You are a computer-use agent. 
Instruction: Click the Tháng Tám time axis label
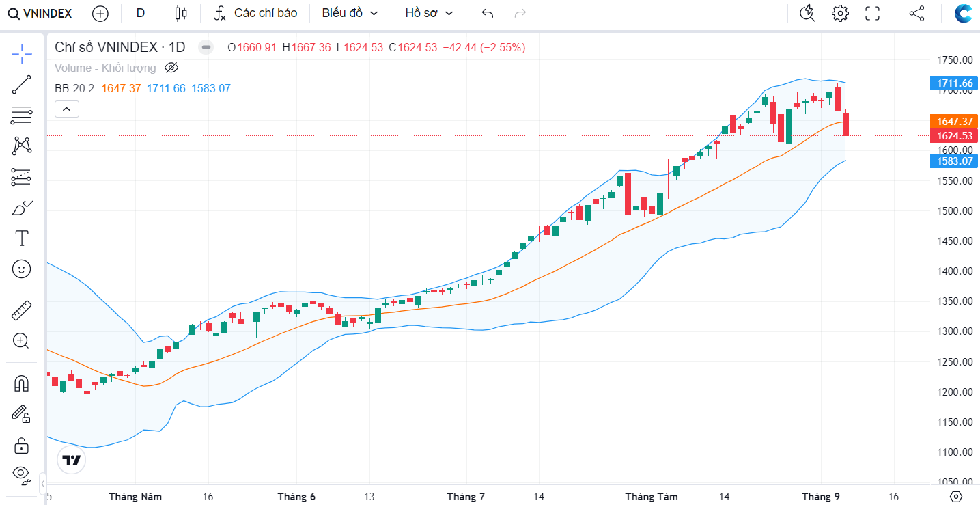(652, 497)
